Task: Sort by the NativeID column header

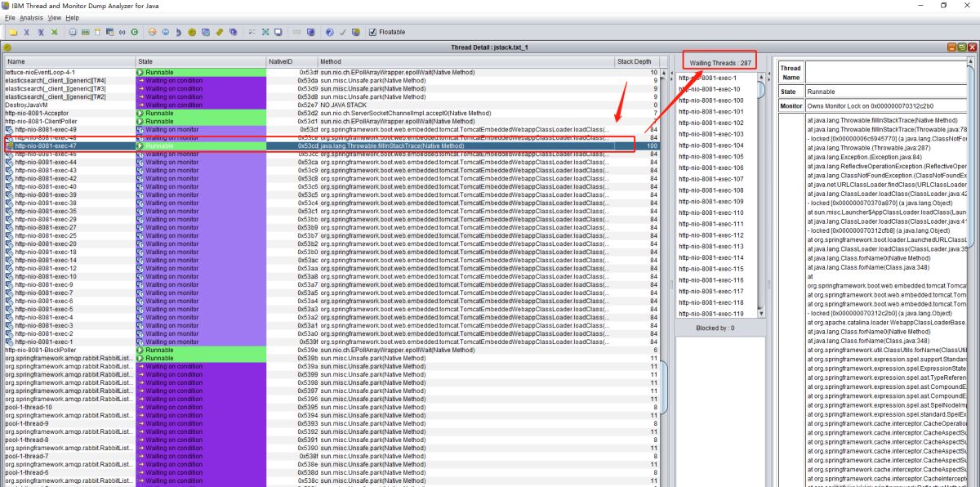Action: [x=292, y=61]
